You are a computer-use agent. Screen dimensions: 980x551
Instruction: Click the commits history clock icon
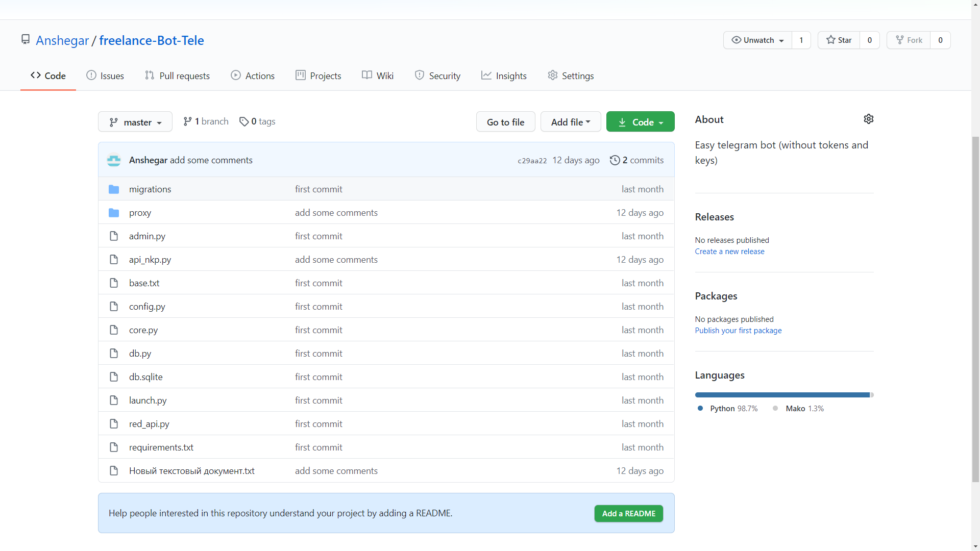coord(615,160)
